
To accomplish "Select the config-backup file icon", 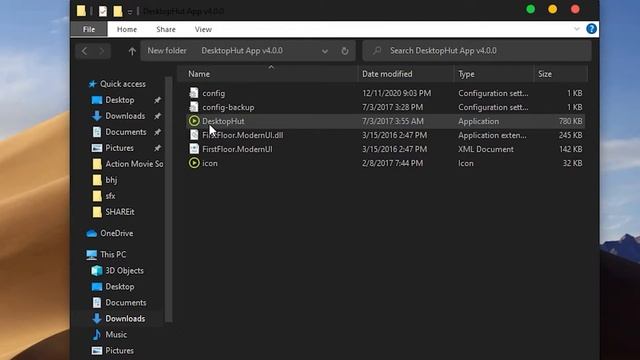I will point(194,107).
